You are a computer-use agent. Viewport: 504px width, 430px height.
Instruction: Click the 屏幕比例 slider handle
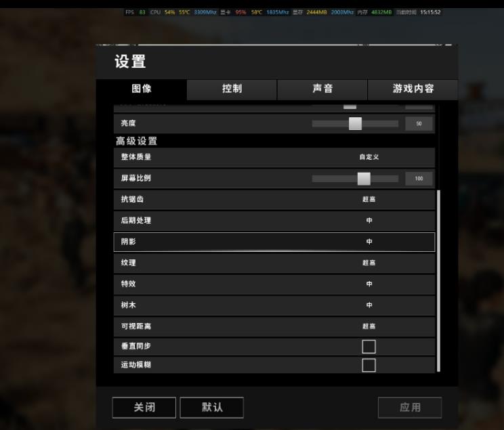click(364, 179)
